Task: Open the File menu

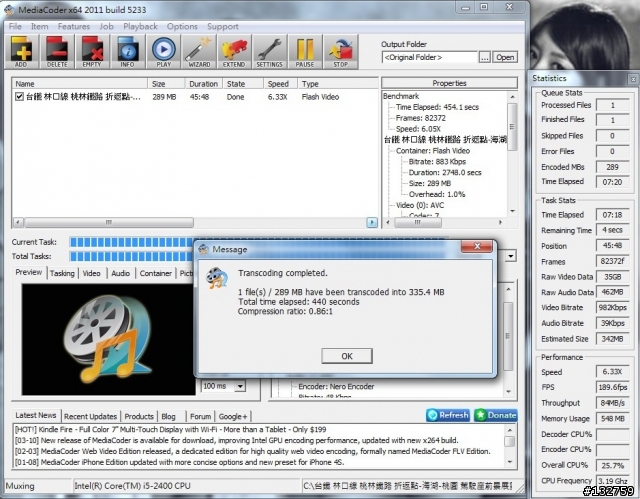Action: [15, 27]
